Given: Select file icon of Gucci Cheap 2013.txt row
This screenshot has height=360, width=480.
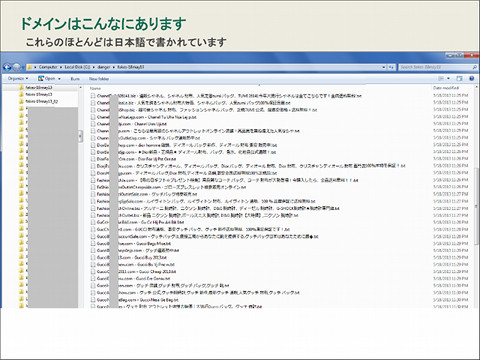Looking at the screenshot, I should [x=93, y=272].
